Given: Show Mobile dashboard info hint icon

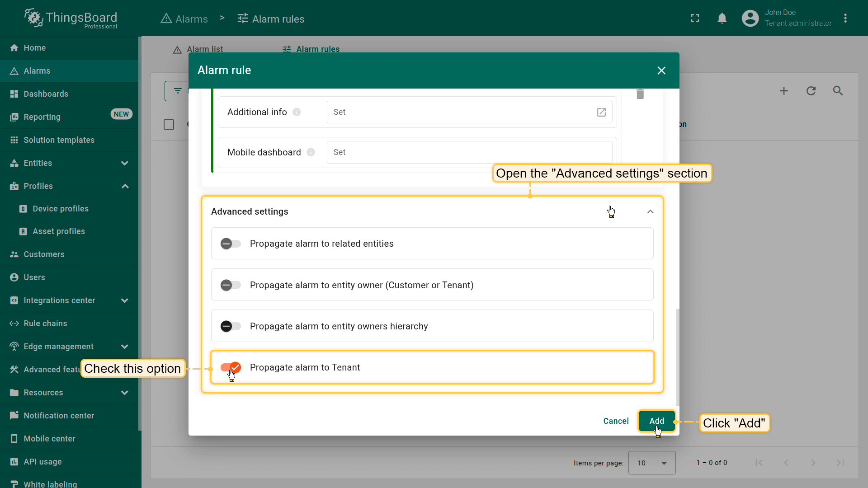Looking at the screenshot, I should tap(311, 152).
